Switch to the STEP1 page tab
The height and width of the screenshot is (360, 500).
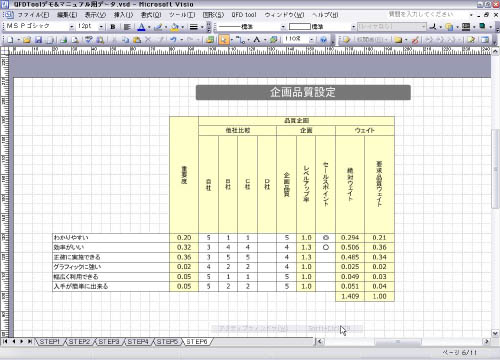tap(50, 342)
